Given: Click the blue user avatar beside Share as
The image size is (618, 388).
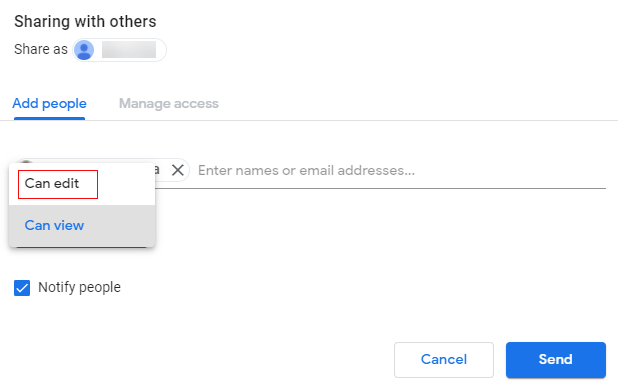Looking at the screenshot, I should (84, 50).
